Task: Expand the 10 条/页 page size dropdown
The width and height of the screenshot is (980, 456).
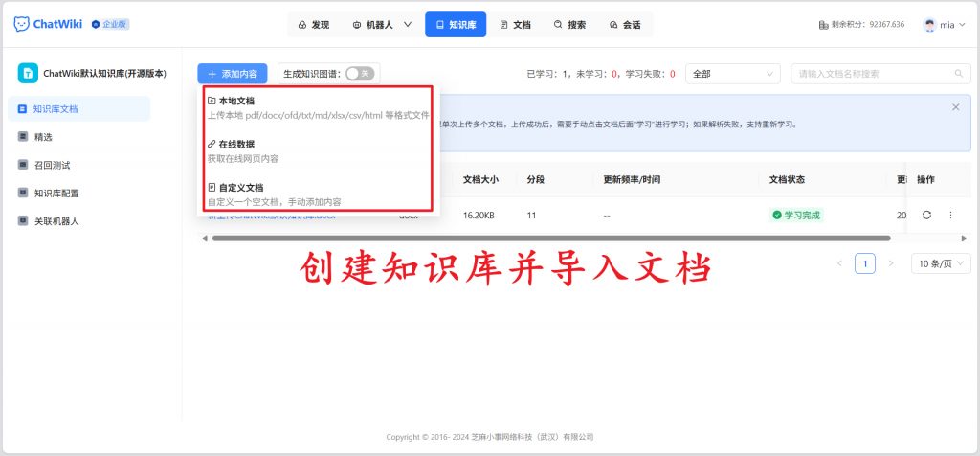Action: [x=940, y=263]
